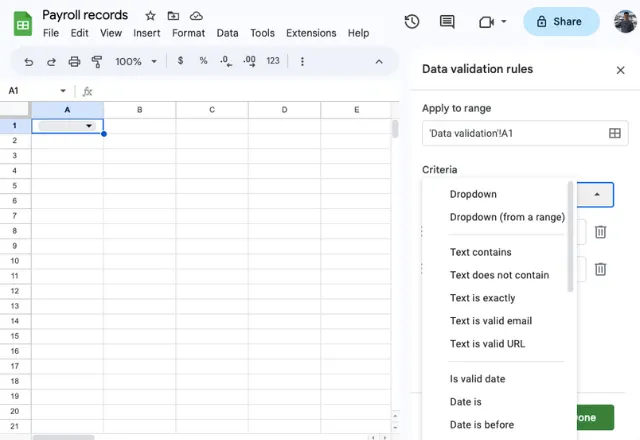The width and height of the screenshot is (640, 440).
Task: Click the print icon
Action: tap(75, 61)
